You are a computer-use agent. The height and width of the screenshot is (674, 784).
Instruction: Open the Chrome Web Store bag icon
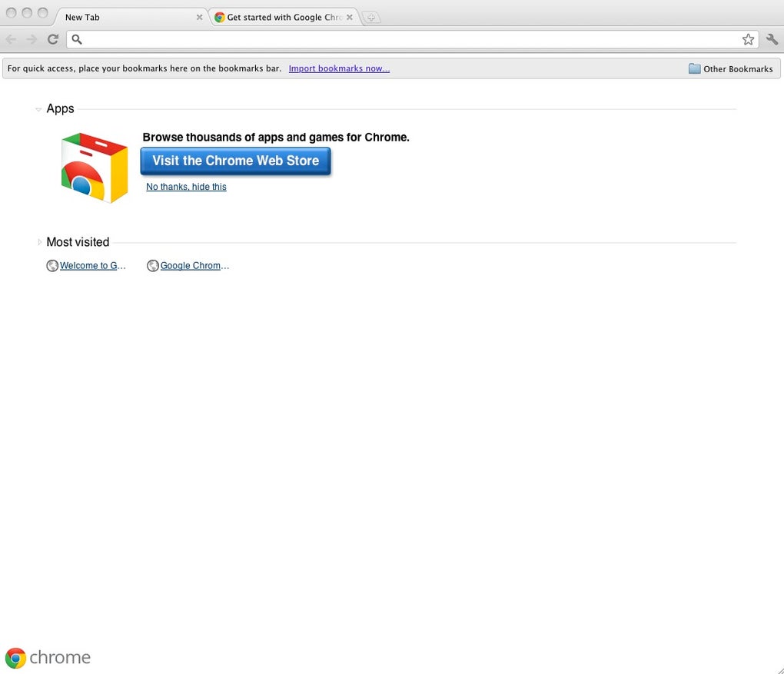(x=94, y=168)
